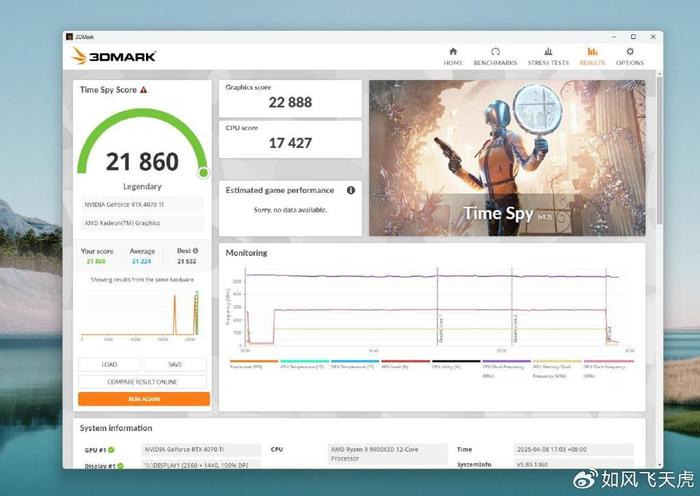700x496 pixels.
Task: Click the GPU #1 NVIDIA GeForce RTX 4070 Ti field
Action: [201, 450]
